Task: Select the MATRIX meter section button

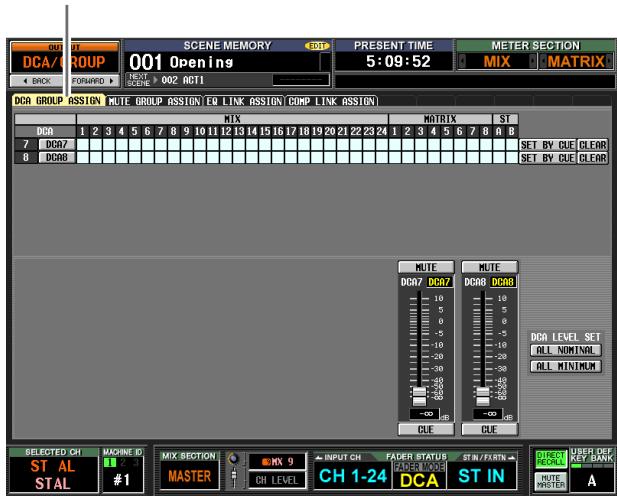Action: (x=576, y=61)
